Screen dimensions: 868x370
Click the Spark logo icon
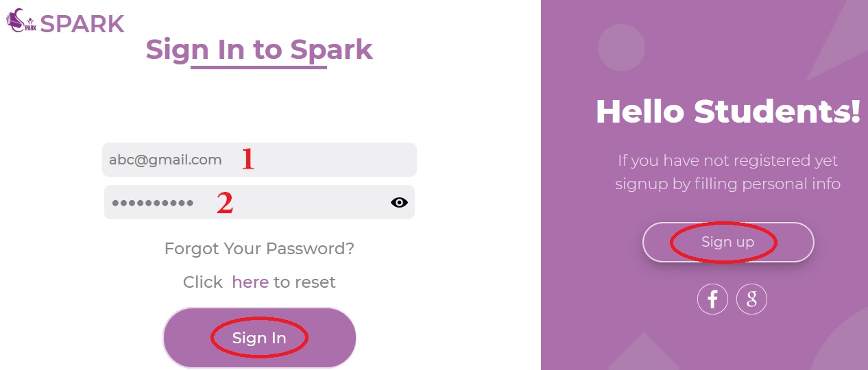click(x=21, y=21)
